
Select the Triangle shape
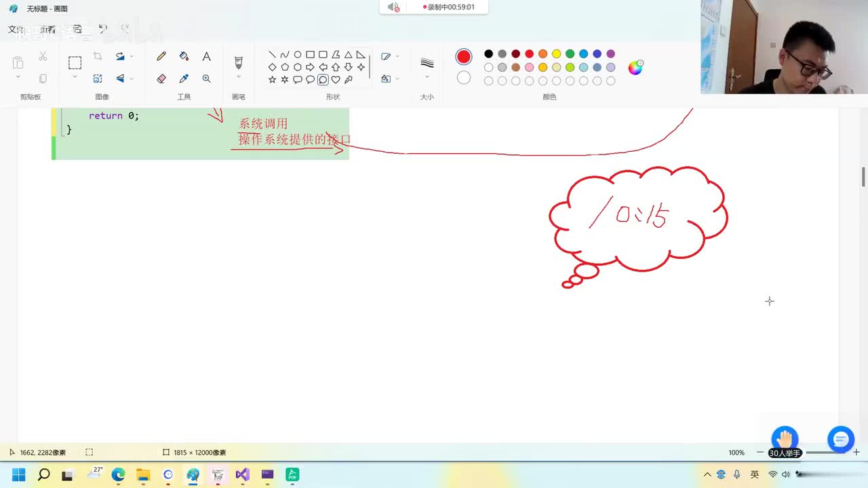348,55
